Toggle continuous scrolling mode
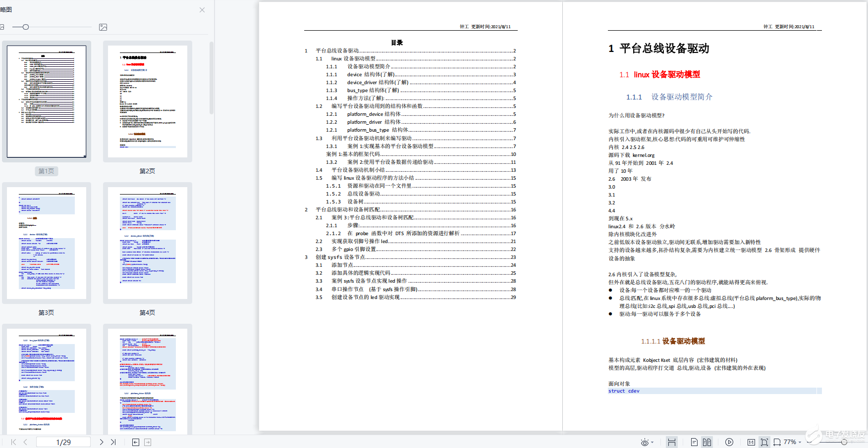The height and width of the screenshot is (448, 868). tap(672, 442)
